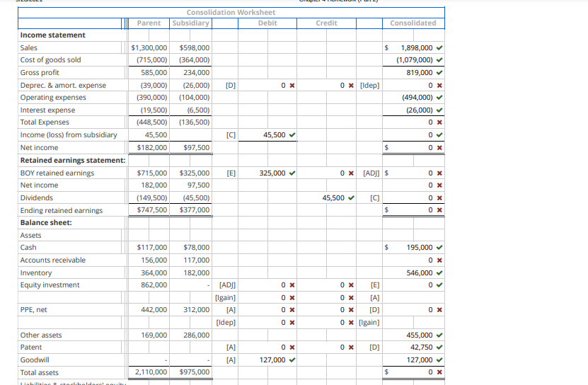Screen dimensions: 588x385
Task: Click the green checkmark beside consolidated Sales 1,898,000
Action: 439,47
